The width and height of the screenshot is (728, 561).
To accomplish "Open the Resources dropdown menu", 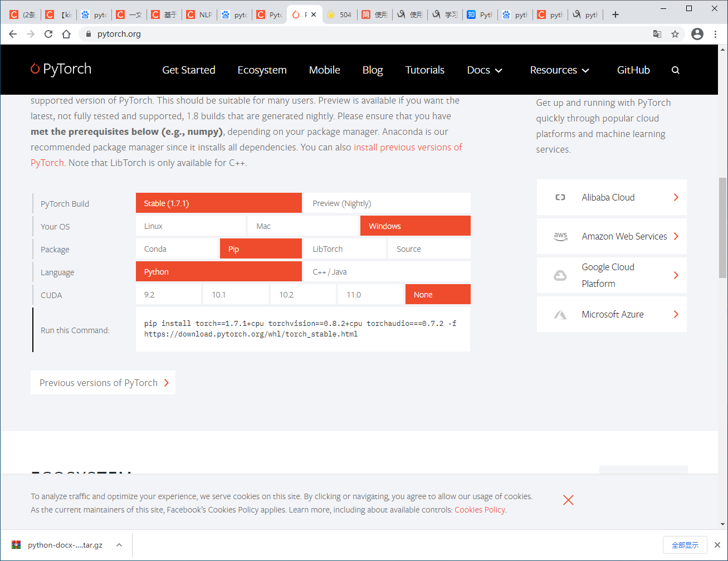I will click(559, 70).
